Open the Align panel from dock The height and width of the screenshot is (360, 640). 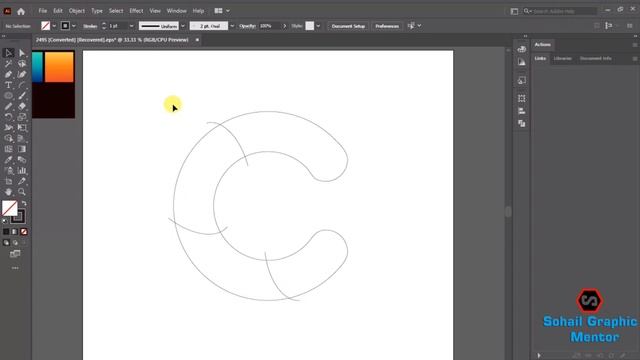(522, 111)
